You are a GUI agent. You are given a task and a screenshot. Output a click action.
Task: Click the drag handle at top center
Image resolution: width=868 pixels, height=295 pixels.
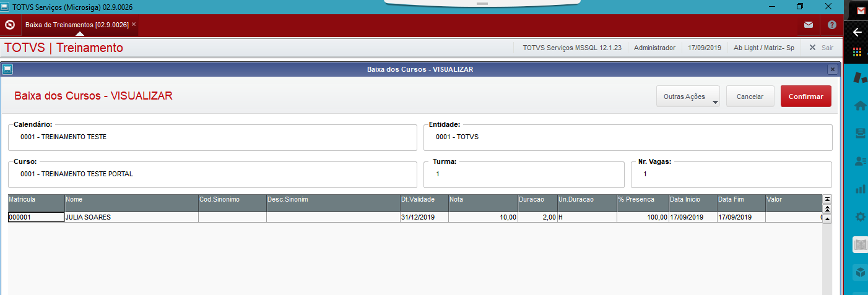pos(482,2)
